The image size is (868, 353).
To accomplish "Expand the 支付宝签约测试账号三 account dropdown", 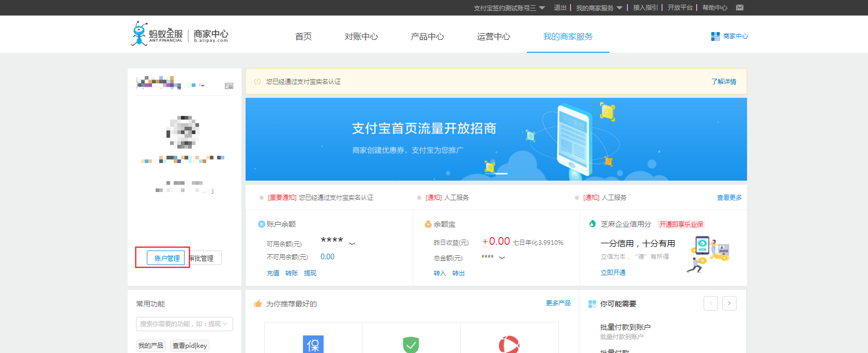I will [542, 8].
